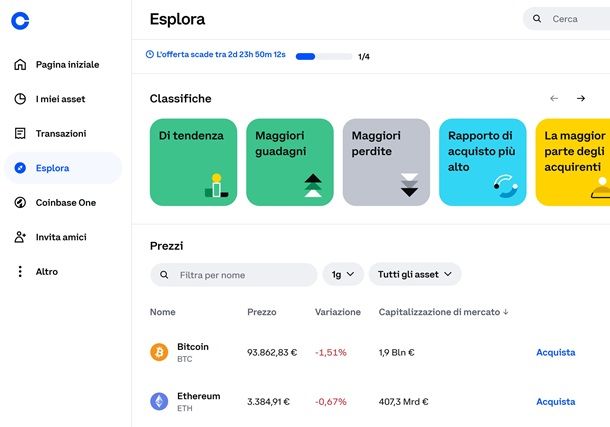Open I miei asset section

60,99
